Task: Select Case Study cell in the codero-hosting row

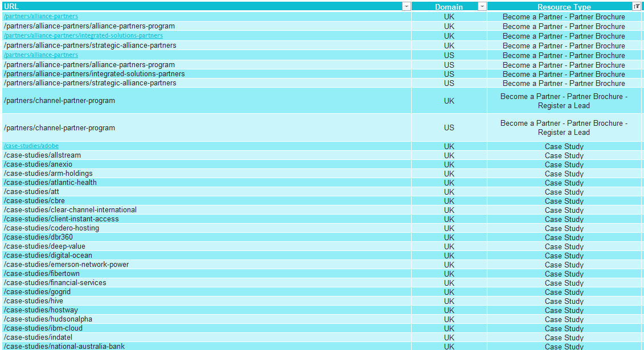Action: [564, 228]
